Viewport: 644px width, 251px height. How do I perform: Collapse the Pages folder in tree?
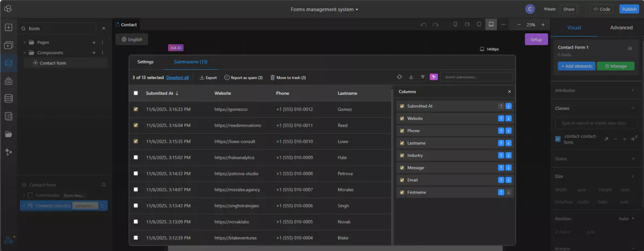point(25,42)
